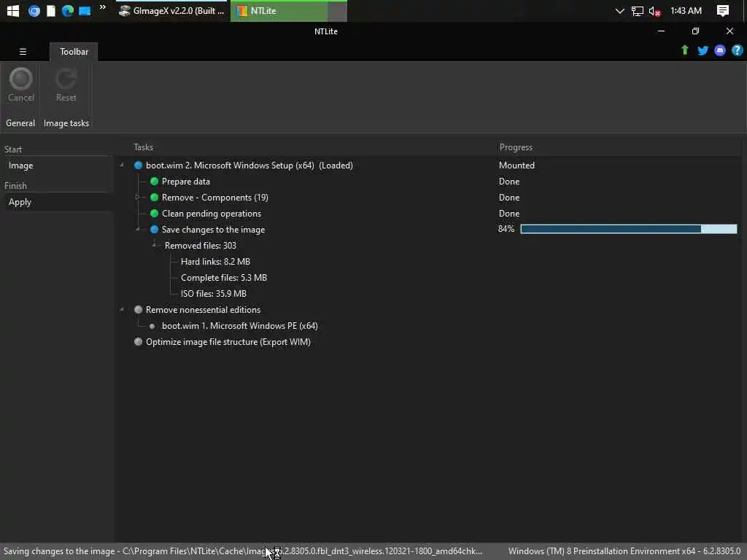Open the hamburger menu in NTLite
Viewport: 747px width, 560px height.
(23, 52)
